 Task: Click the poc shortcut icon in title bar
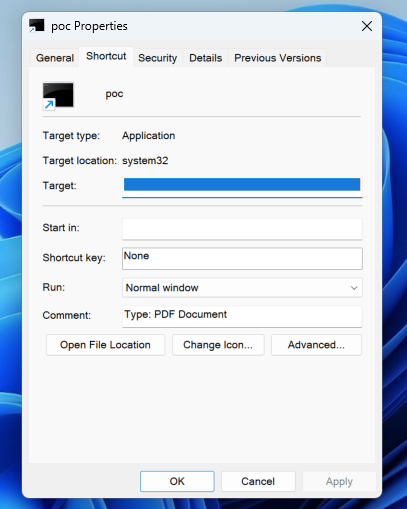36,26
